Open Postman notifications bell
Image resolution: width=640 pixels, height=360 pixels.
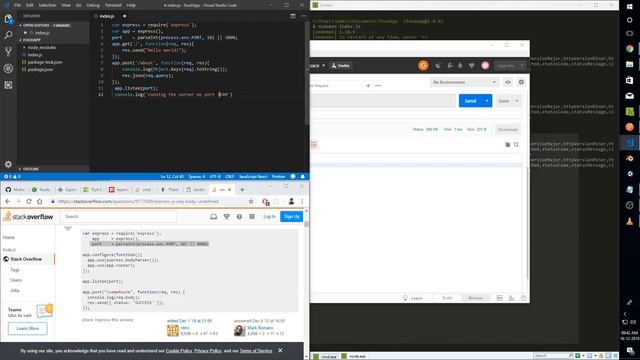460,65
